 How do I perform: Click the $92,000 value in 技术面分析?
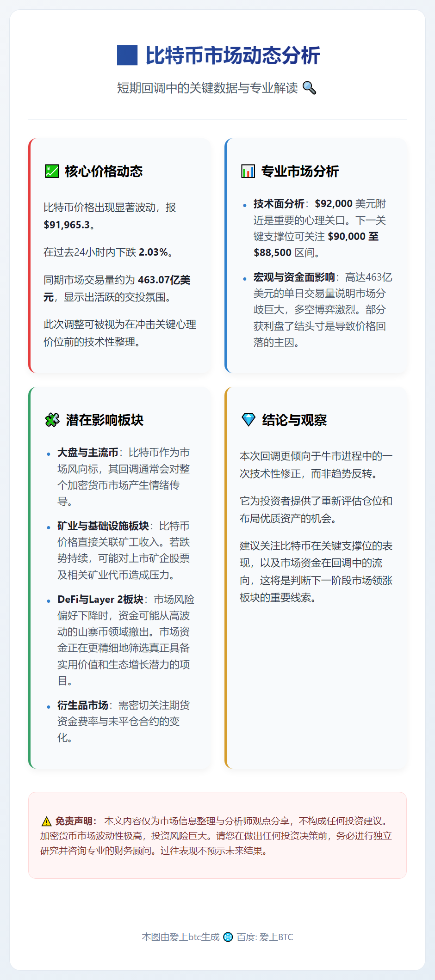334,204
